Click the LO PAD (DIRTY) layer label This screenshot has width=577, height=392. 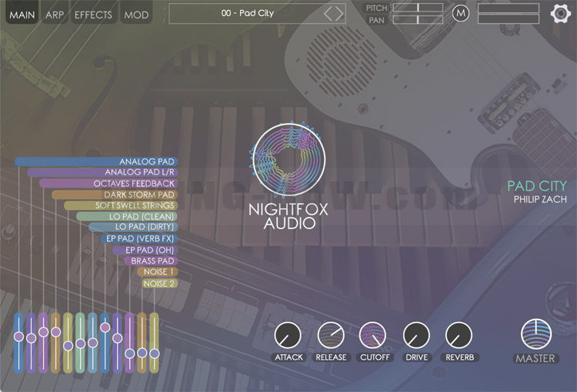point(133,227)
